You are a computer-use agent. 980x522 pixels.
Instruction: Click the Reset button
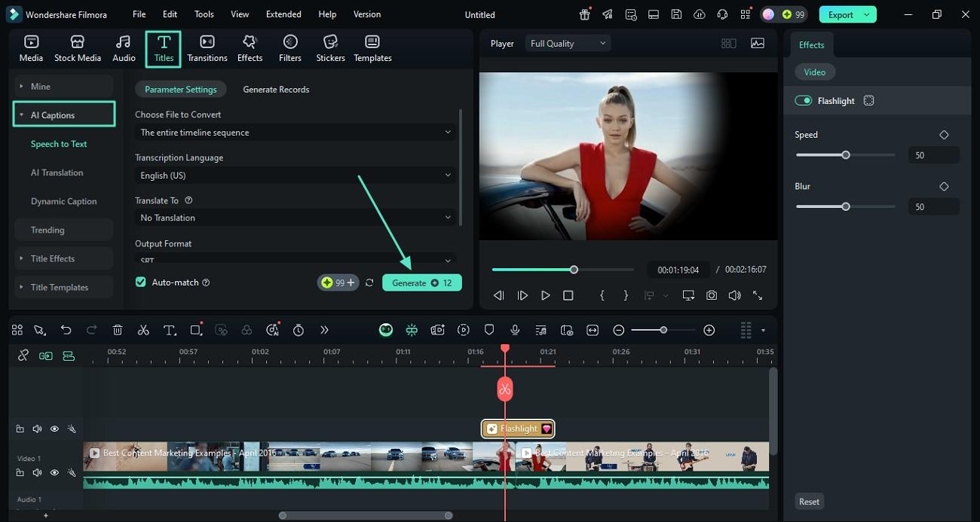click(x=809, y=502)
